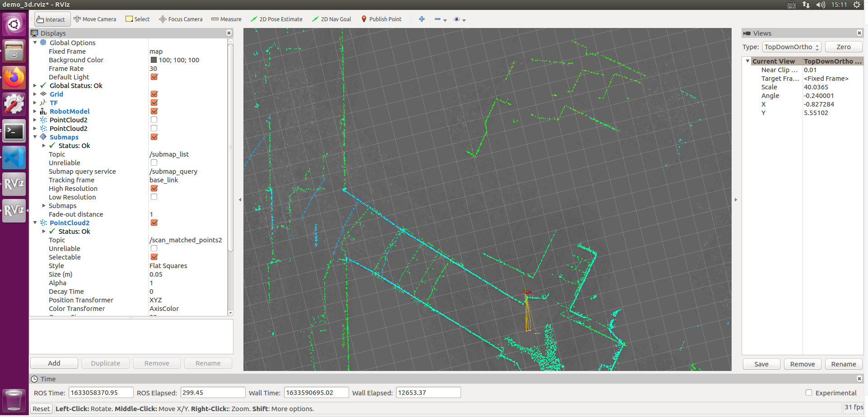The image size is (868, 417).
Task: Enable the first PointCloud2 display
Action: click(x=154, y=119)
